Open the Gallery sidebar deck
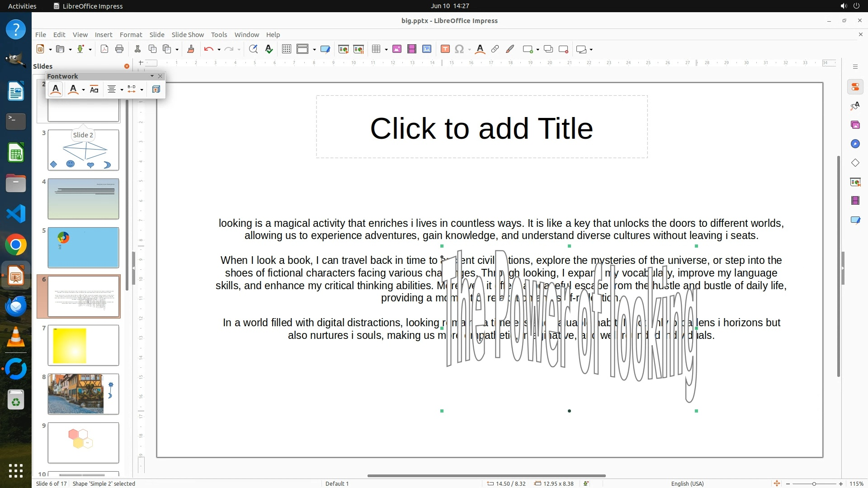868x488 pixels. 855,125
